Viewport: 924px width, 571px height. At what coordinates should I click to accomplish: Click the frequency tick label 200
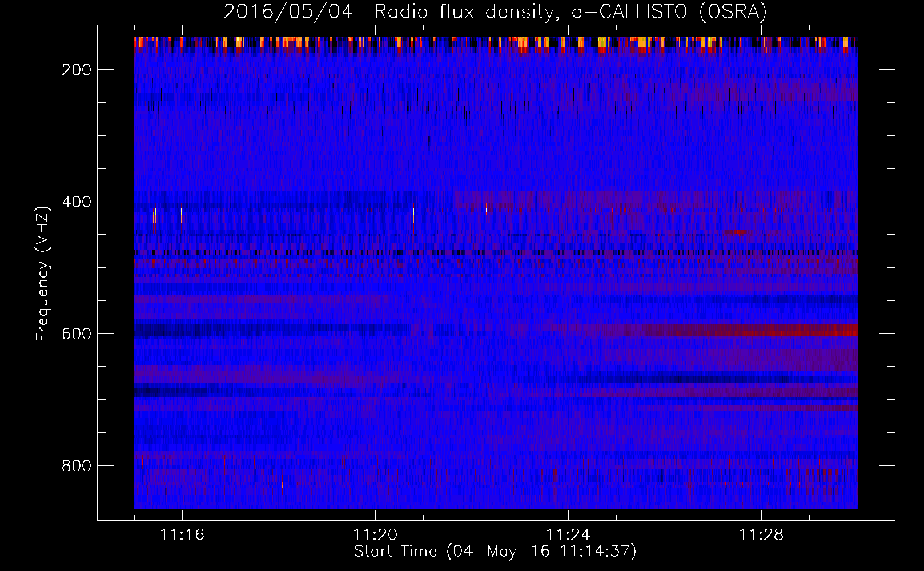coord(77,70)
